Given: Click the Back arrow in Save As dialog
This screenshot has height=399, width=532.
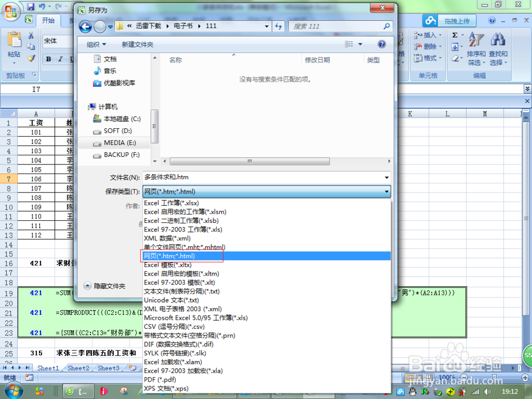Looking at the screenshot, I should click(x=85, y=27).
